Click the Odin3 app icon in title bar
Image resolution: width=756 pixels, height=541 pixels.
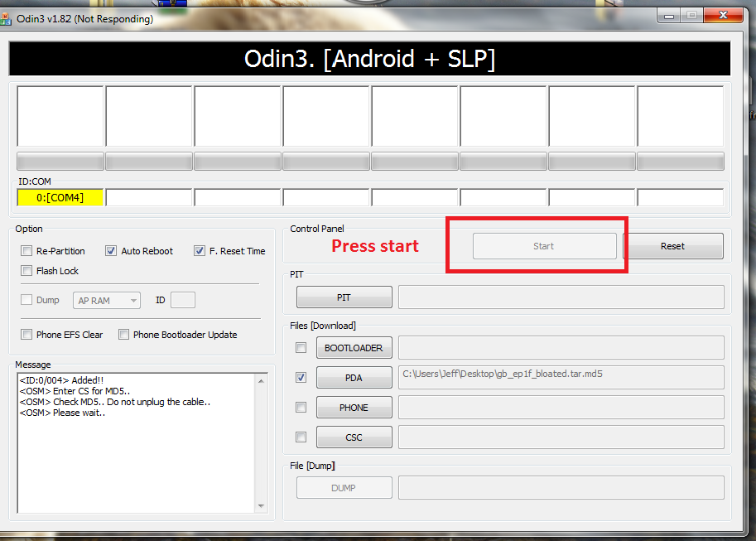point(5,19)
